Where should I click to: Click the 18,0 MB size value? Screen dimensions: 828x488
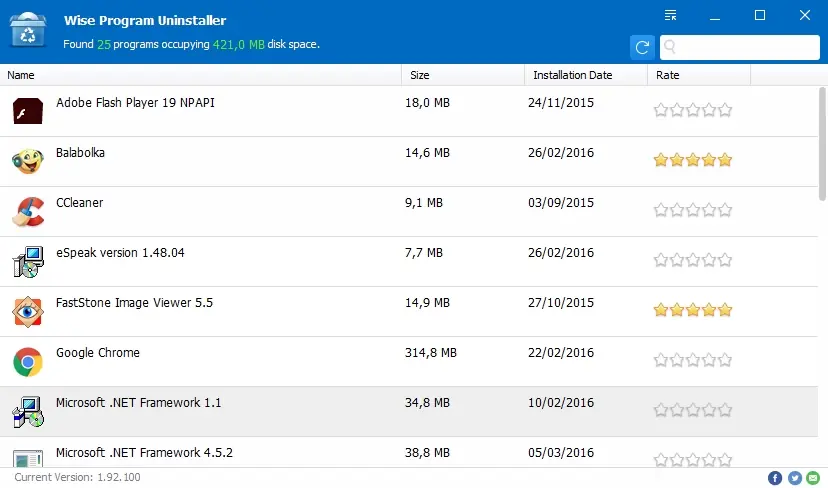point(427,102)
